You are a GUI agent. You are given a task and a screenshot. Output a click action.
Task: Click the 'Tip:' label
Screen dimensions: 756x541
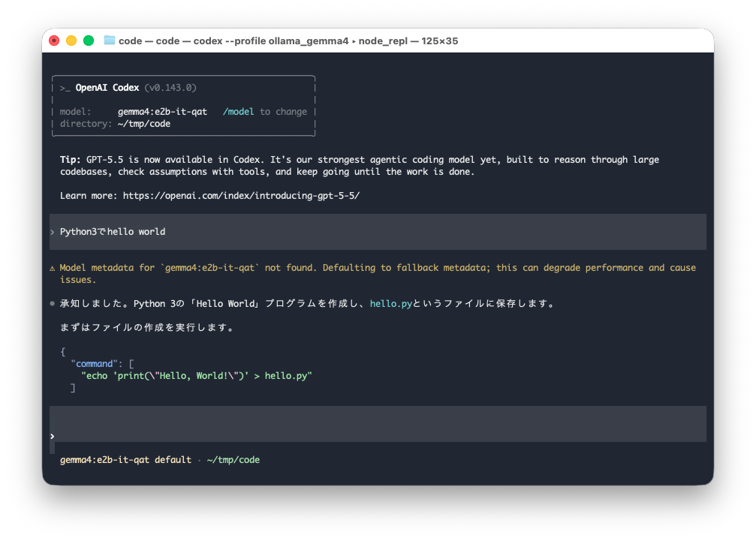[x=71, y=160]
